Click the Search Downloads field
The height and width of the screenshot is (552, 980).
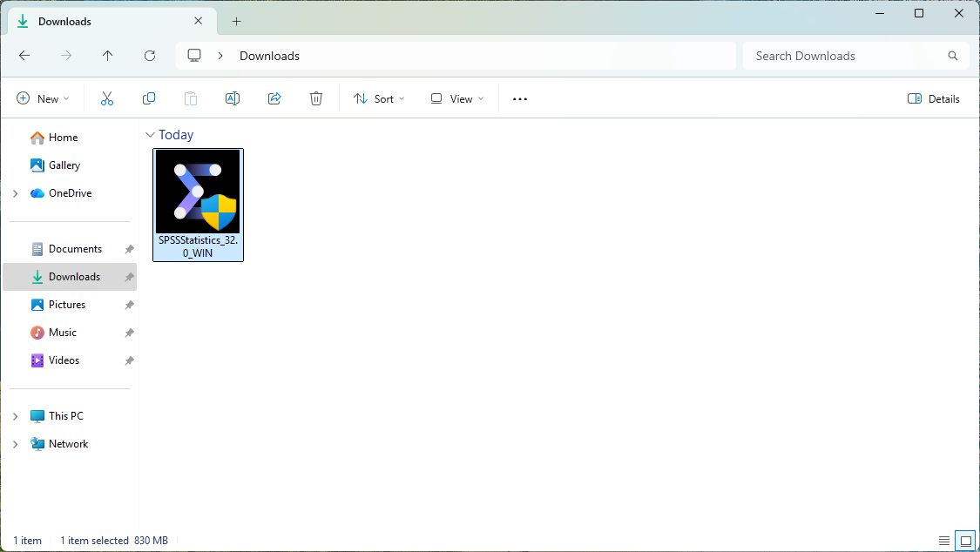pyautogui.click(x=856, y=56)
